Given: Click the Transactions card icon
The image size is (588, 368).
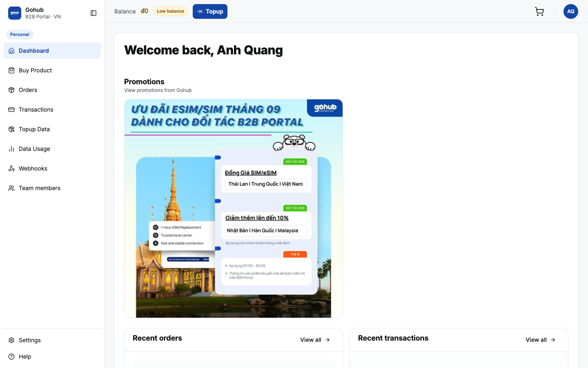Looking at the screenshot, I should pos(11,110).
